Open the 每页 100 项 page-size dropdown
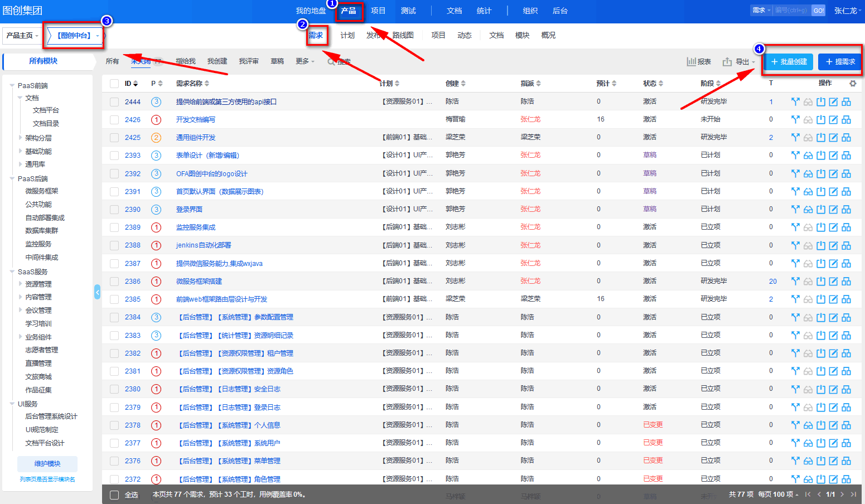The height and width of the screenshot is (504, 865). 778,495
